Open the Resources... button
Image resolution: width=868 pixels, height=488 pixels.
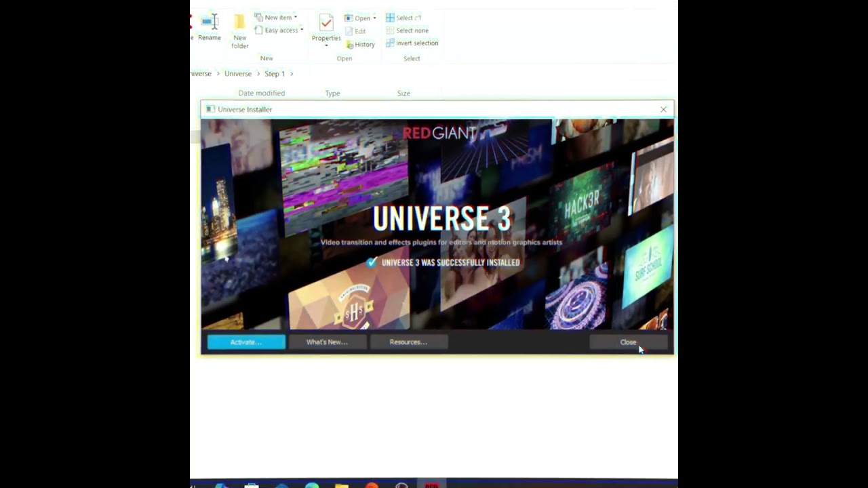[408, 342]
